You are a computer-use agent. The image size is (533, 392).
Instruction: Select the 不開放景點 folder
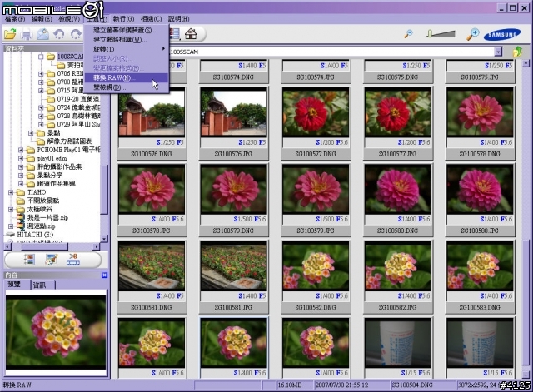click(43, 201)
